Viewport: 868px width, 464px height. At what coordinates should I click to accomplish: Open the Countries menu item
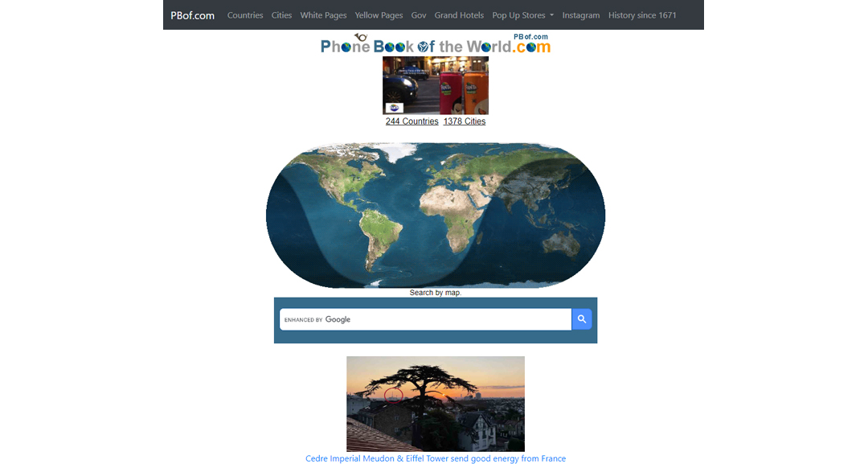pos(245,15)
